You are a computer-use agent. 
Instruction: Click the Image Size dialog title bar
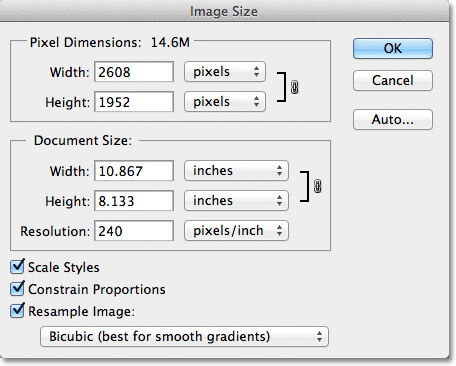[x=224, y=11]
